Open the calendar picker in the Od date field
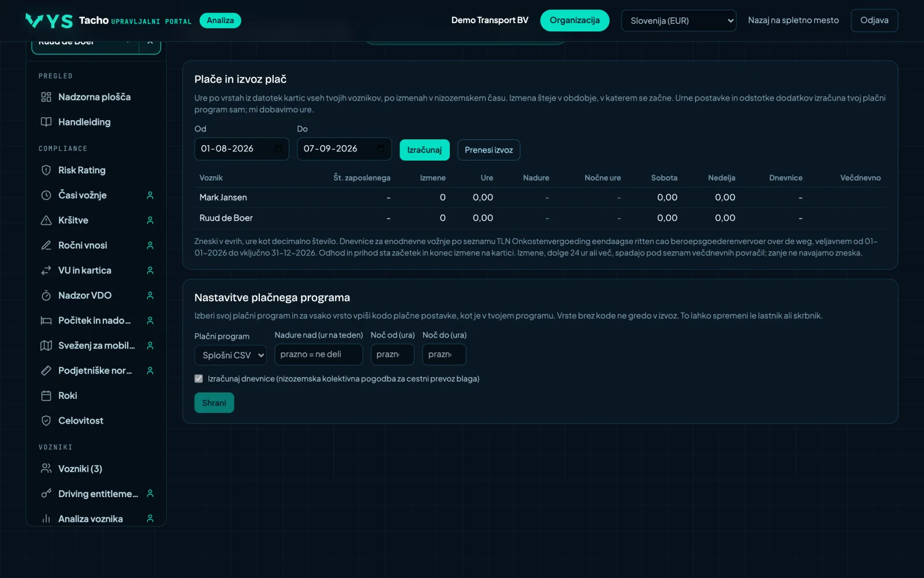Image resolution: width=924 pixels, height=578 pixels. (278, 149)
